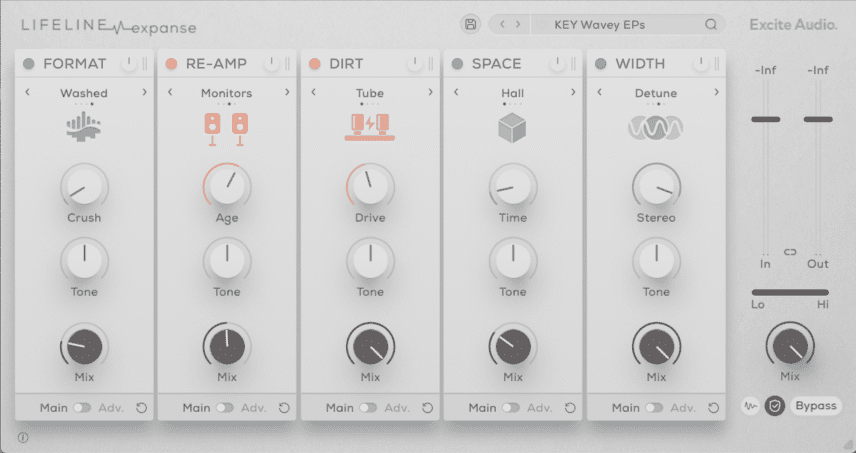Grab the SPACE module drag handle

tap(573, 64)
